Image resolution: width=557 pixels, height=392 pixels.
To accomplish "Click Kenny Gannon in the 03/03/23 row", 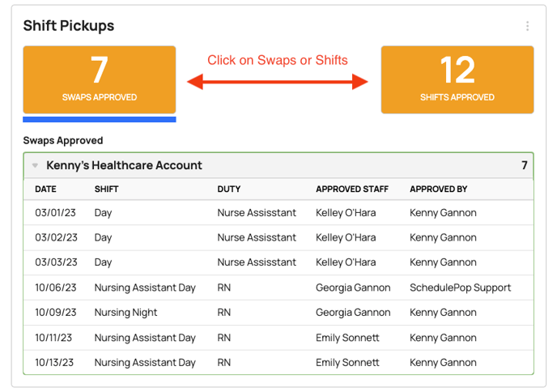I will (x=443, y=262).
